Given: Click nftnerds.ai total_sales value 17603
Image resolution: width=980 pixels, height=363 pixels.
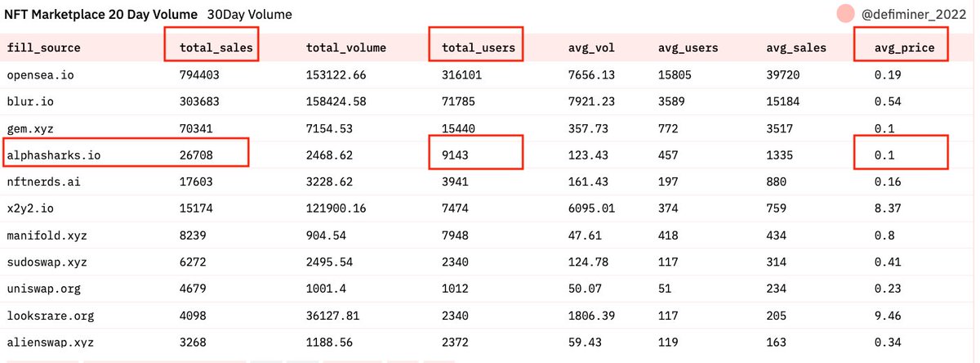Looking at the screenshot, I should click(196, 181).
